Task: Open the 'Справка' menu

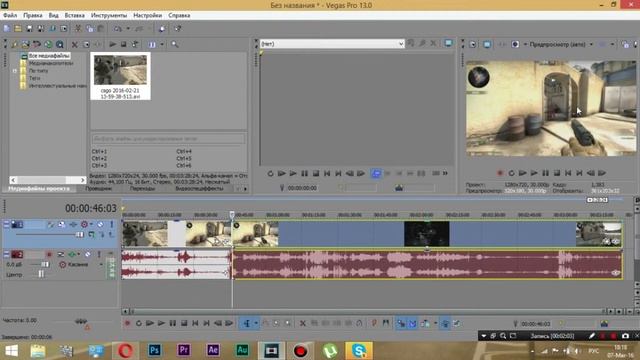Action: coord(179,15)
